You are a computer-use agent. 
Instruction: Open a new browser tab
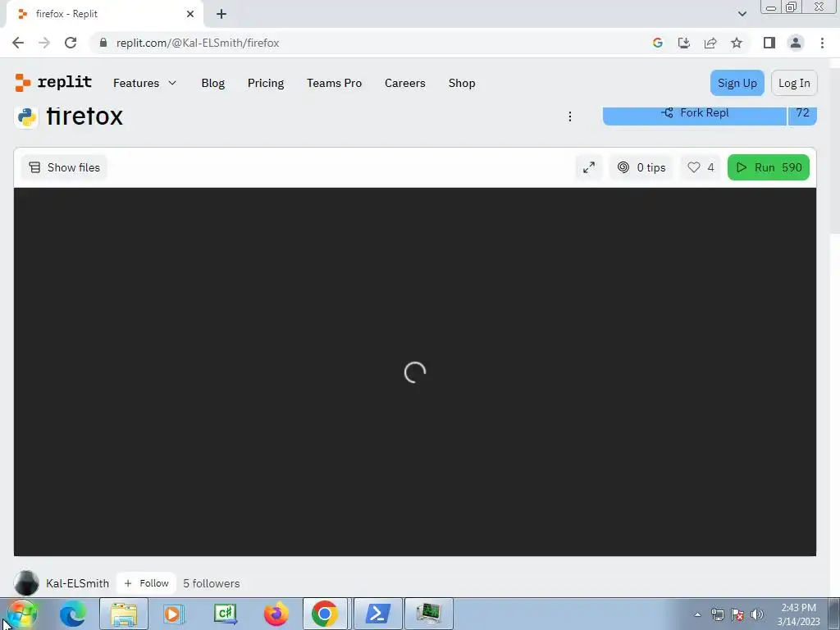click(x=221, y=14)
